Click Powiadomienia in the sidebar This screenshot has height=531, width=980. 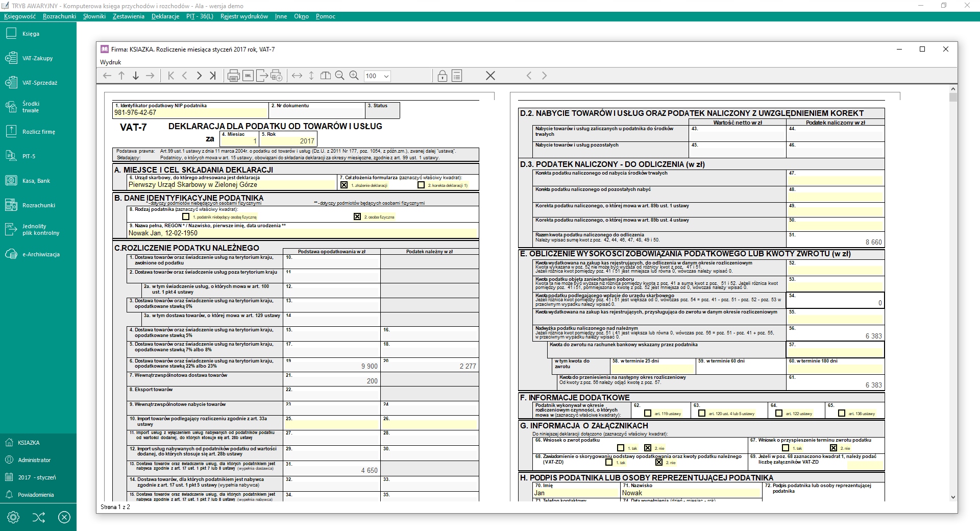click(36, 495)
